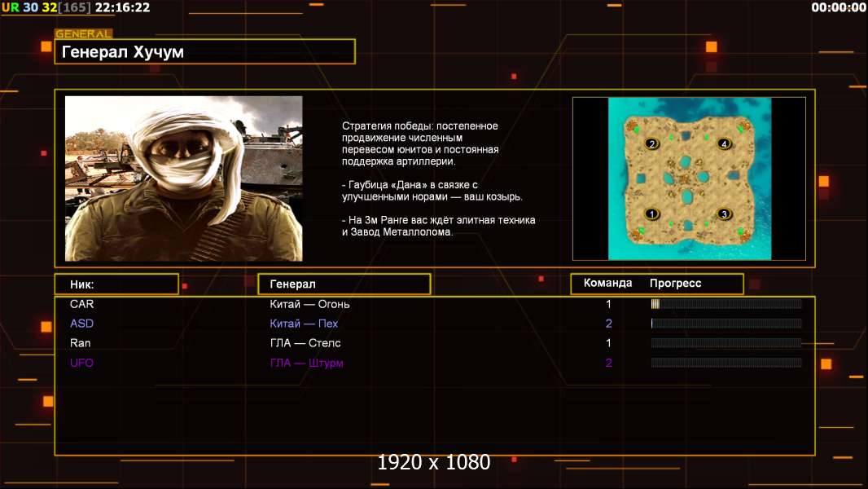Click start position 4 on the minimap
The image size is (868, 489).
point(724,144)
